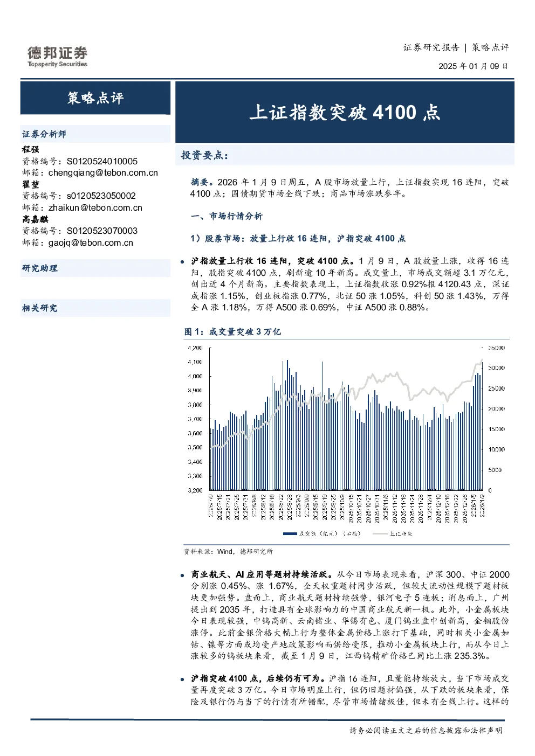Click the trading volume chart image
The width and height of the screenshot is (535, 756).
[346, 441]
